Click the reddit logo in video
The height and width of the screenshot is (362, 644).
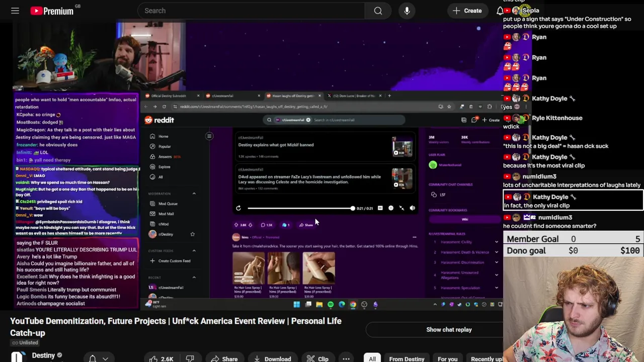pyautogui.click(x=159, y=120)
